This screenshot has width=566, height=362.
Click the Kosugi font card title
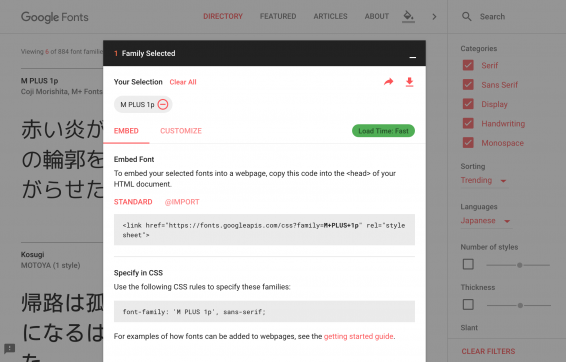(32, 254)
